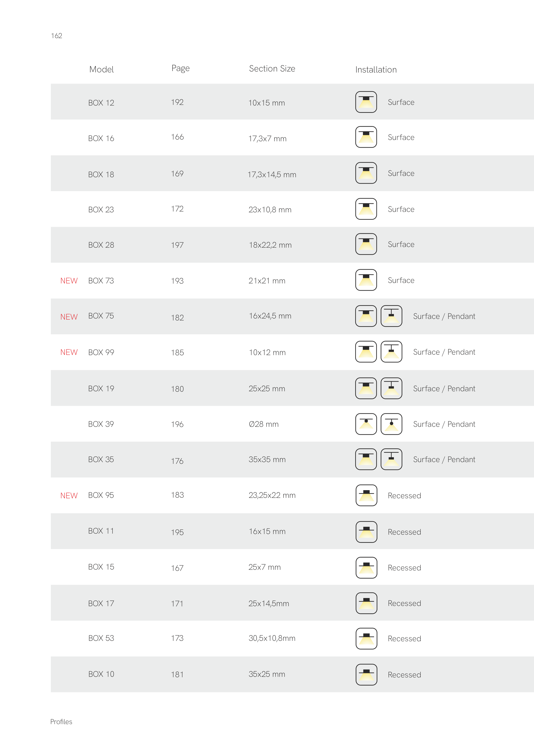Click the Profiles footer label

pos(61,722)
